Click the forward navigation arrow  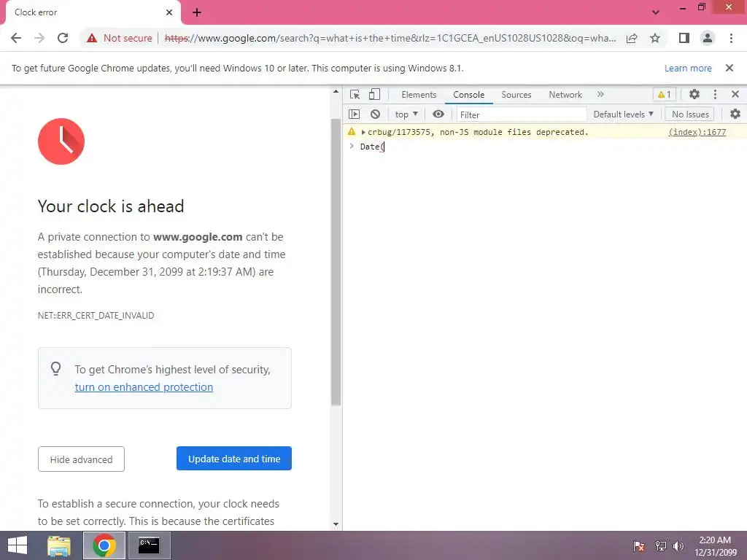coord(39,38)
